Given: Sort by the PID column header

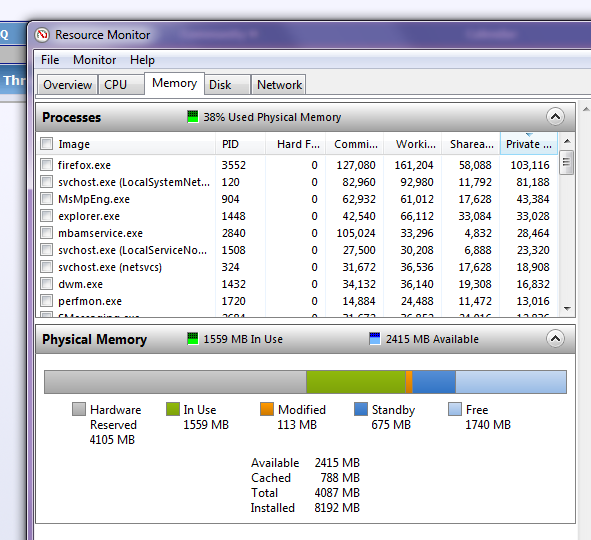Looking at the screenshot, I should 241,144.
